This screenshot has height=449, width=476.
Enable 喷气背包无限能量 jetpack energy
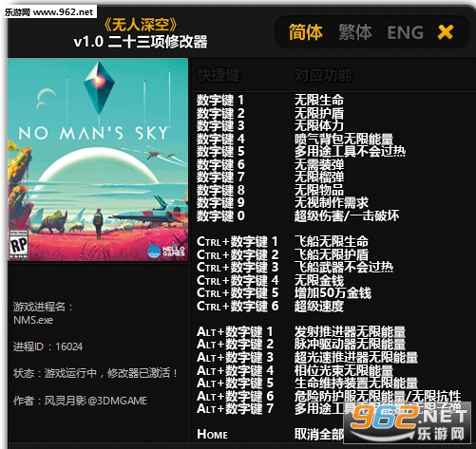pyautogui.click(x=344, y=139)
